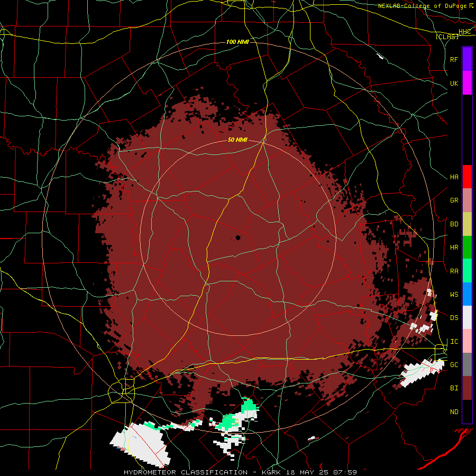Click the 'HA' legend label
This screenshot has height=476, width=476.
click(454, 177)
